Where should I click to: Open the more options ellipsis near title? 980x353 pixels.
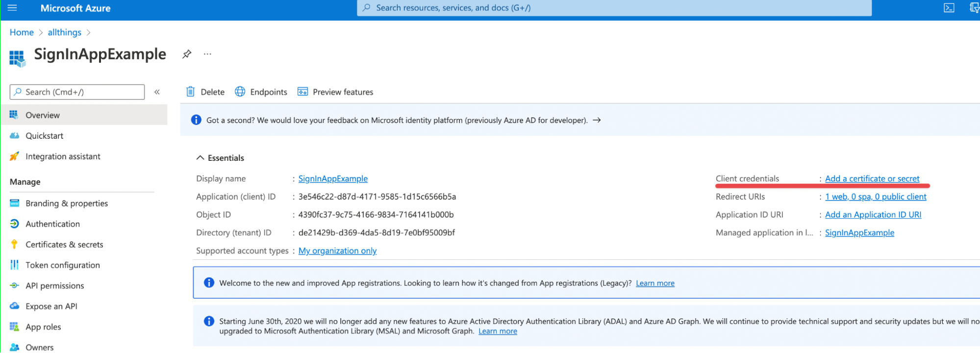(207, 54)
